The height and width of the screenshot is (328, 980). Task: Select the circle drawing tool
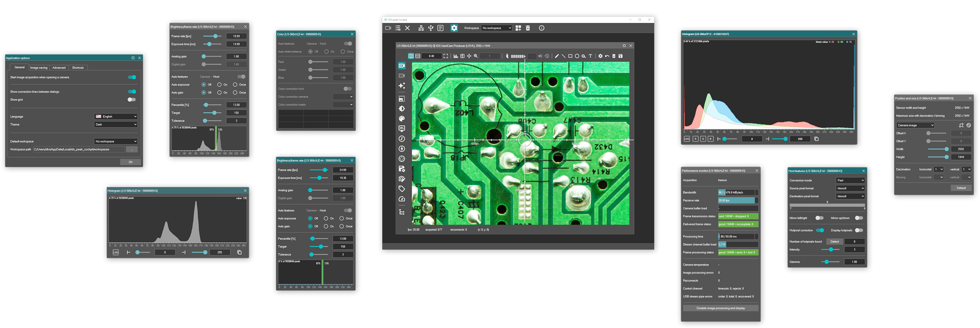(577, 56)
